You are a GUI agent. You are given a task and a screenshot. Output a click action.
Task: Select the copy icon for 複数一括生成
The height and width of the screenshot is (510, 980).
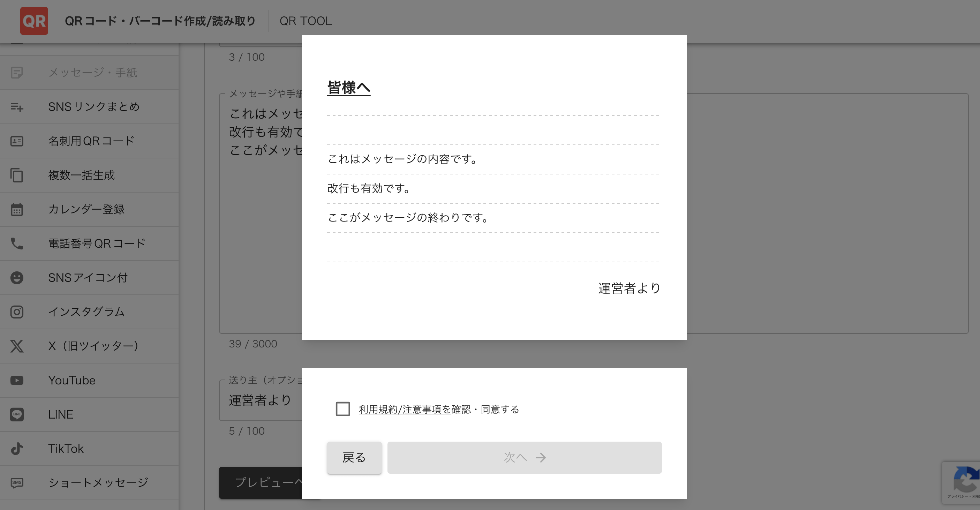[17, 175]
